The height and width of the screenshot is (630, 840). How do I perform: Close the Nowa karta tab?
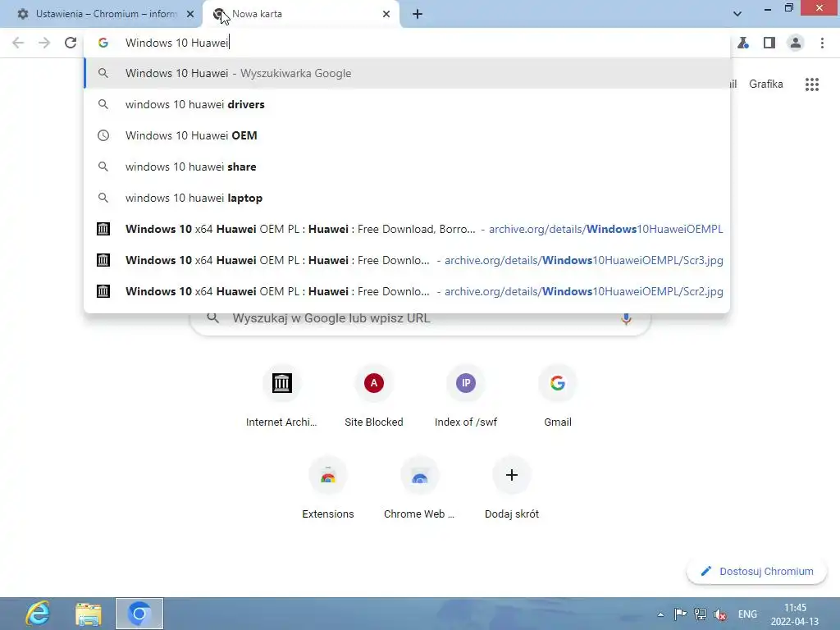pyautogui.click(x=386, y=14)
